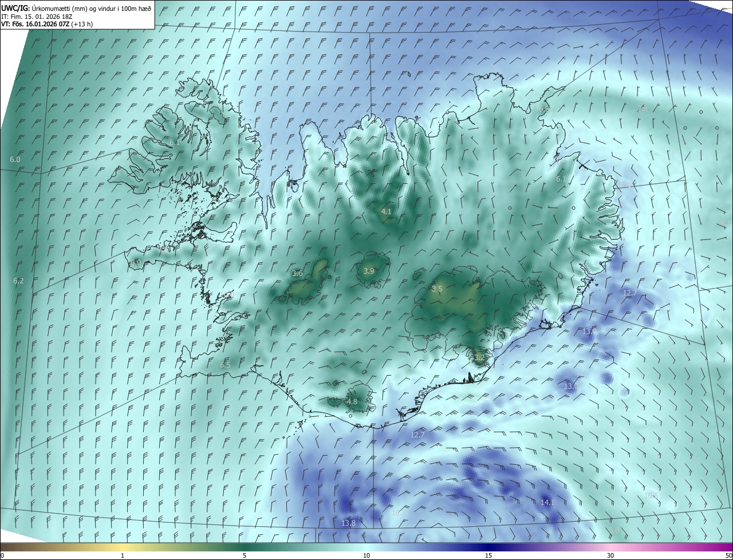733x560 pixels.
Task: Click the 0 tick on the color scale
Action: coord(2,555)
